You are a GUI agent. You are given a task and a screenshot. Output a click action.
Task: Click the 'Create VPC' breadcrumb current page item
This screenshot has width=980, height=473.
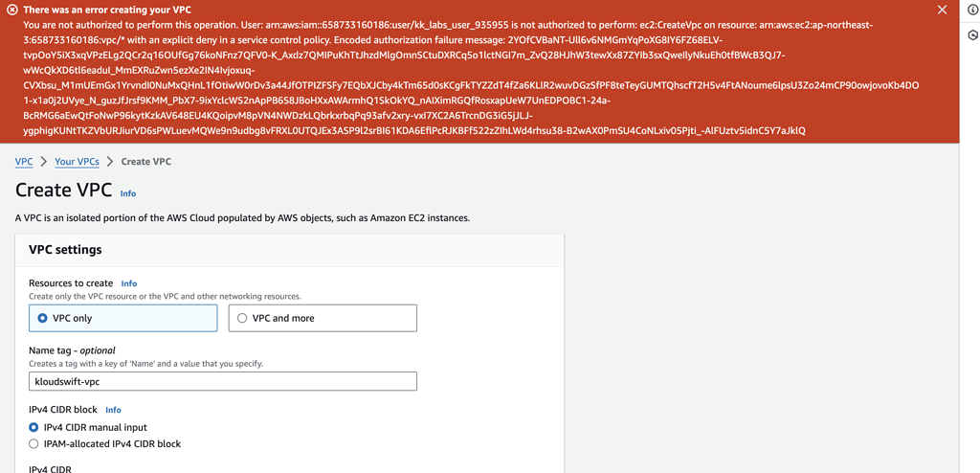145,162
